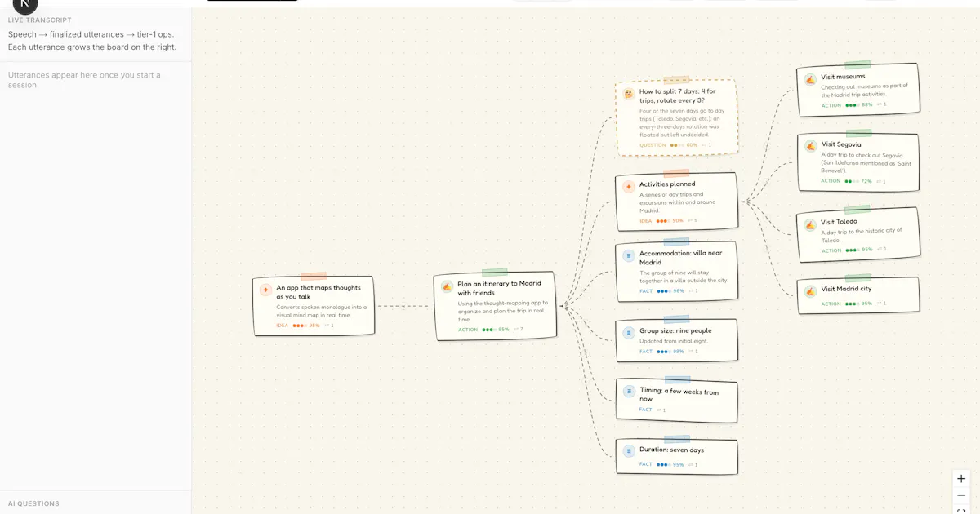This screenshot has height=514, width=980.
Task: Click the 99% confidence on 'Group size' card
Action: coord(679,352)
